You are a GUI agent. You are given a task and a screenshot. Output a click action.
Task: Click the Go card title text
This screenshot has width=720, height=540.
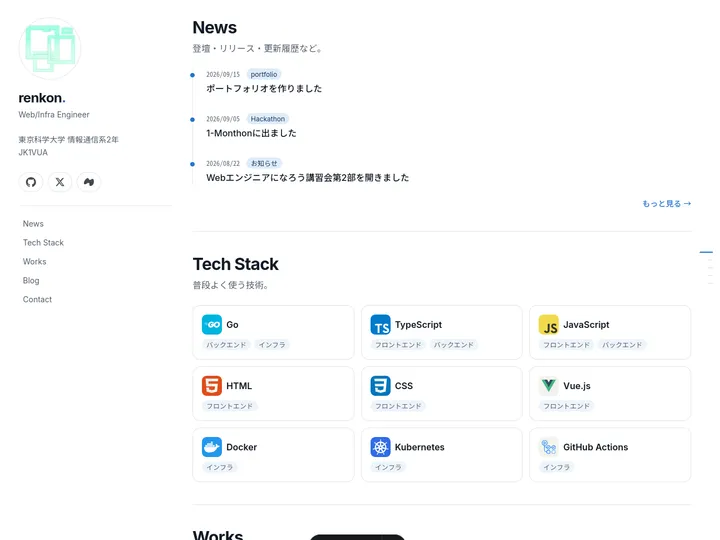coord(232,325)
